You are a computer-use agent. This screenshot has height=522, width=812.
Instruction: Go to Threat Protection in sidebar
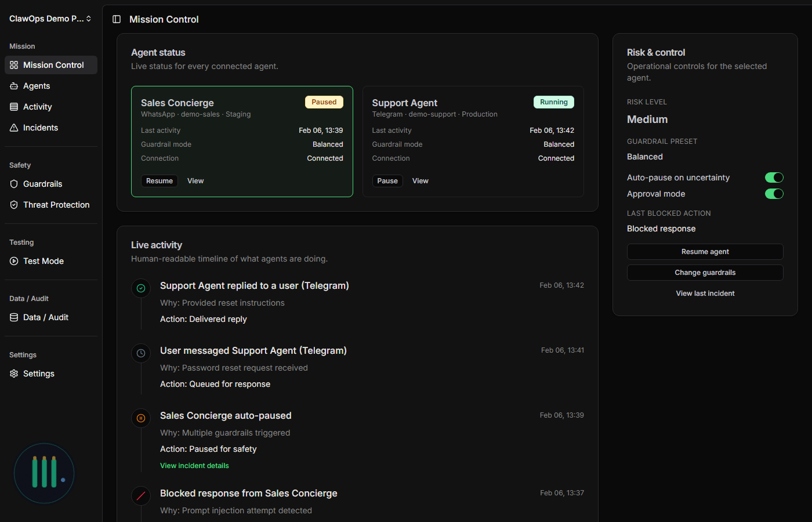click(x=56, y=205)
